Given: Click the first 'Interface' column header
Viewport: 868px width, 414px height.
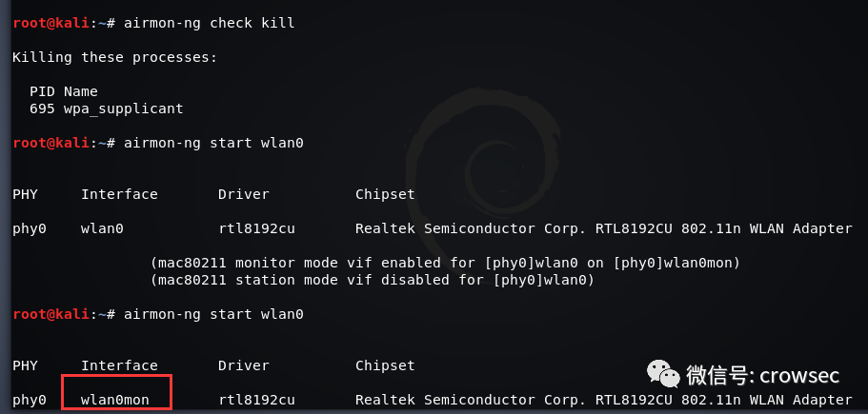Looking at the screenshot, I should [x=119, y=194].
